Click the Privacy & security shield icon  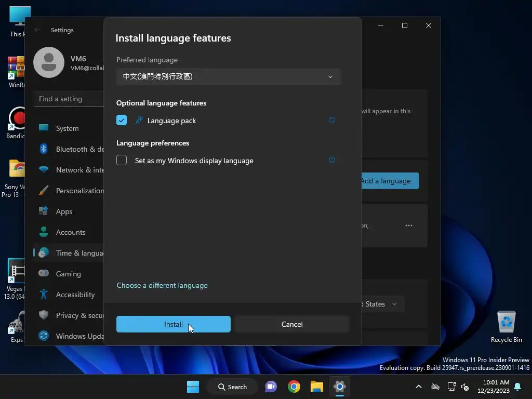coord(44,315)
